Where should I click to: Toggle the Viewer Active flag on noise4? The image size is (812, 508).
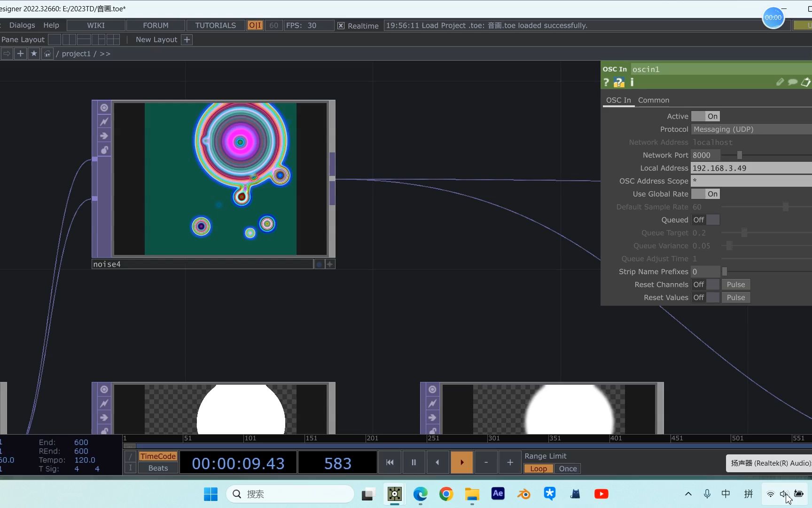[x=104, y=107]
